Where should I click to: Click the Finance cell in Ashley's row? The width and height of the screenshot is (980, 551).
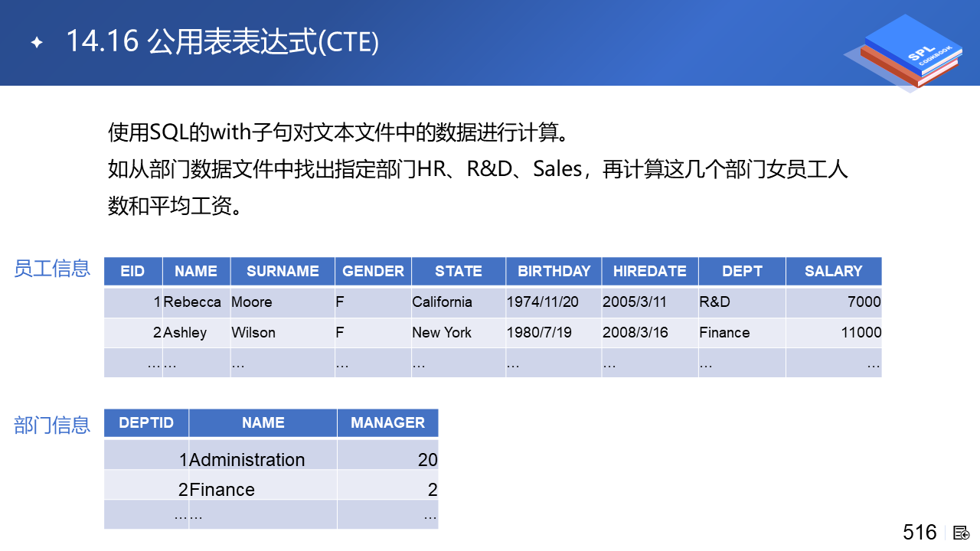pyautogui.click(x=724, y=333)
